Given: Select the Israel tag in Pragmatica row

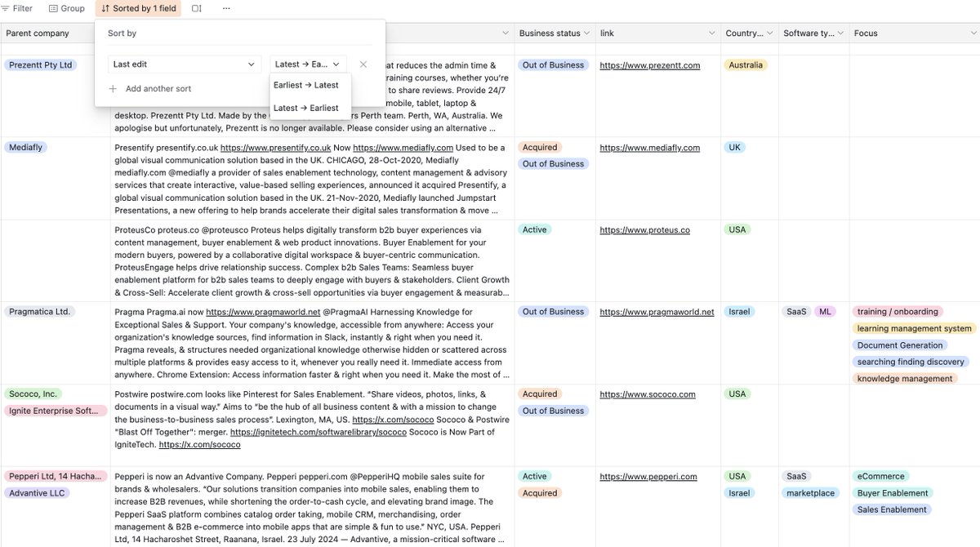Looking at the screenshot, I should tap(739, 312).
